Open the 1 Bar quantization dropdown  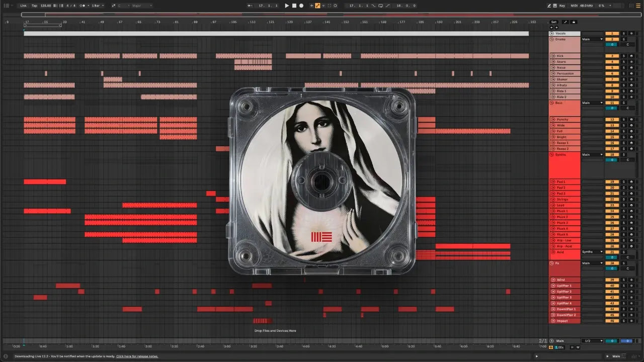(x=98, y=6)
